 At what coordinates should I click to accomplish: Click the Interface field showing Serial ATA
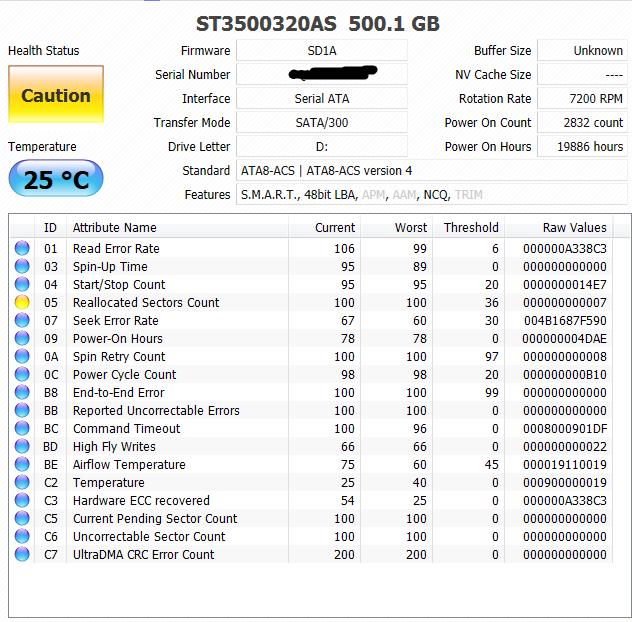coord(322,98)
